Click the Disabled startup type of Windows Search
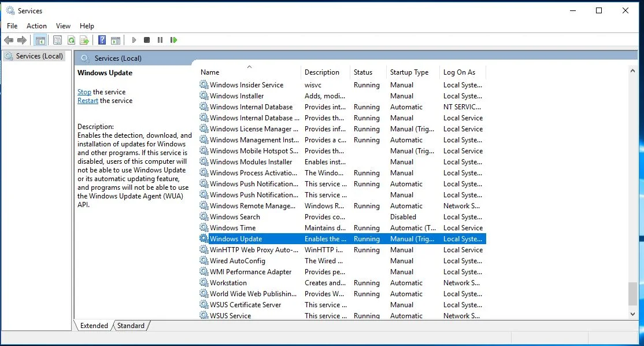The height and width of the screenshot is (346, 644). pyautogui.click(x=403, y=216)
